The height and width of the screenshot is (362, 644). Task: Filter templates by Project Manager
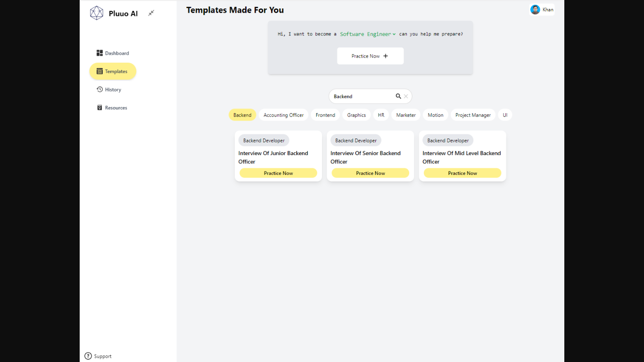(473, 115)
